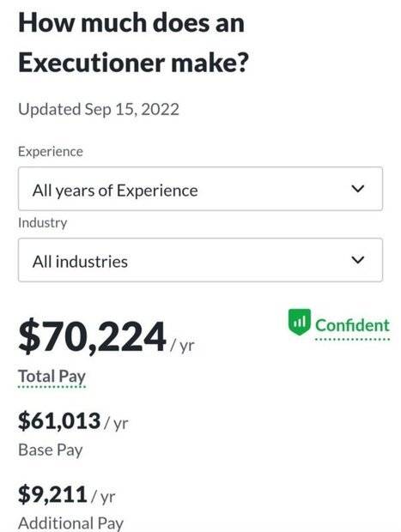Click the Experience field label

coord(51,152)
